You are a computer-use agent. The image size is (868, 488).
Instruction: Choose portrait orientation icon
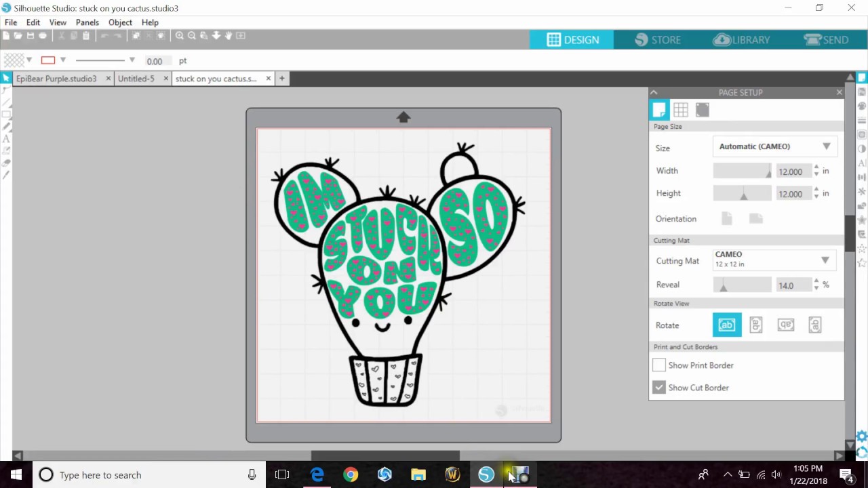tap(727, 218)
